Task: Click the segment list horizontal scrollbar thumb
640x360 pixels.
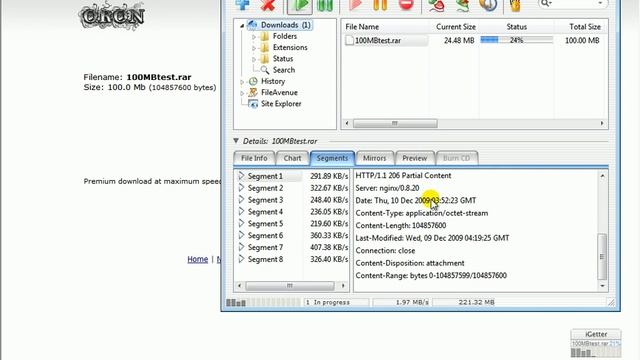Action: (290, 286)
